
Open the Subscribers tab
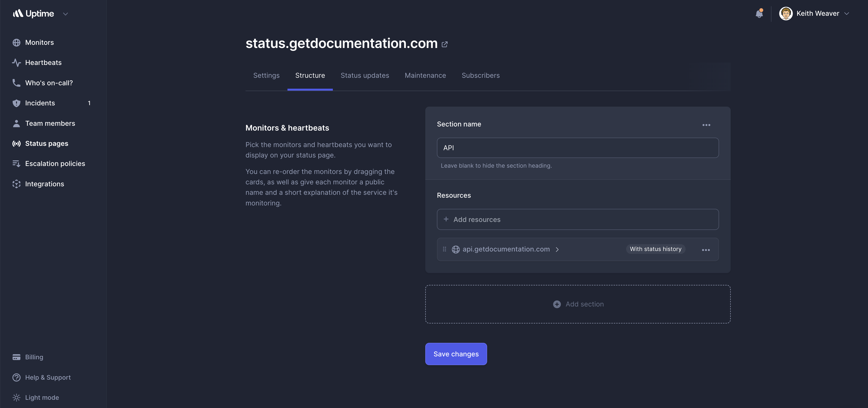point(481,75)
